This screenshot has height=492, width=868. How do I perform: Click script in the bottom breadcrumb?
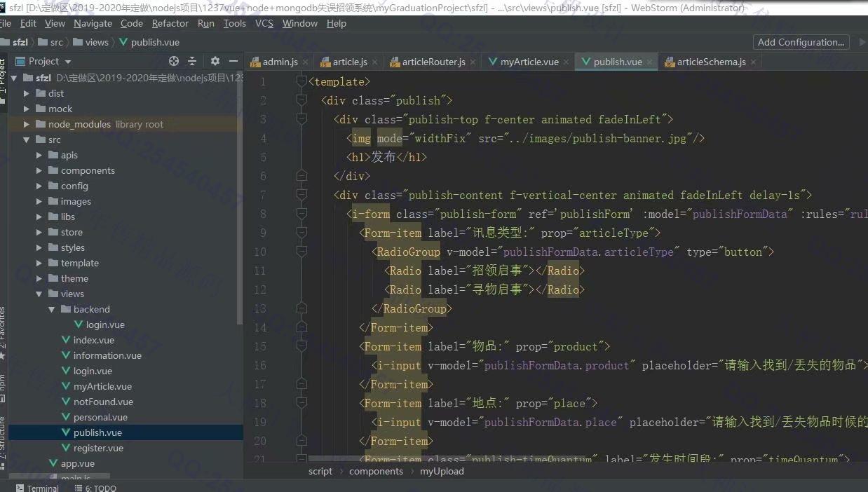(320, 471)
